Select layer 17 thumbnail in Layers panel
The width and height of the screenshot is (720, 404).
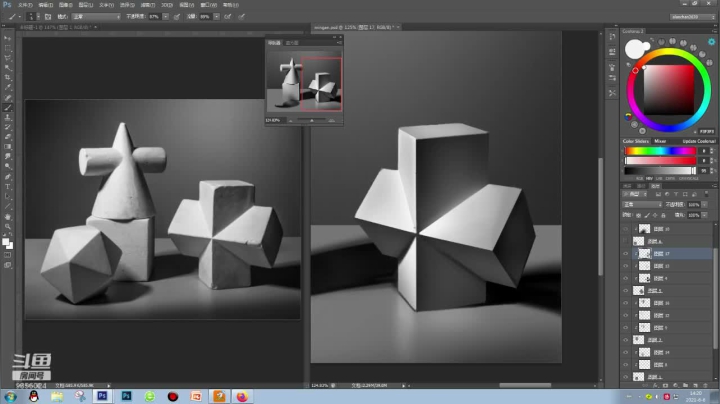click(x=645, y=253)
